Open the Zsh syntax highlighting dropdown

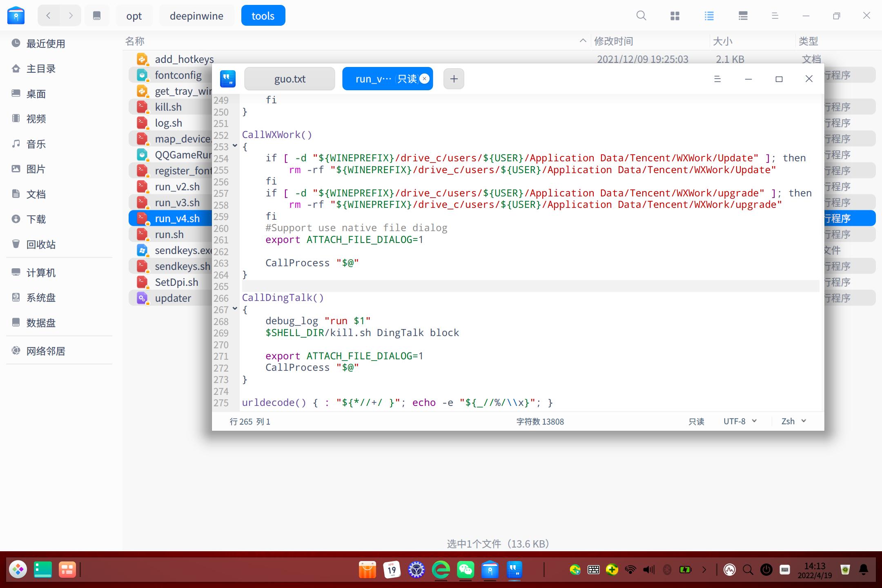click(793, 421)
